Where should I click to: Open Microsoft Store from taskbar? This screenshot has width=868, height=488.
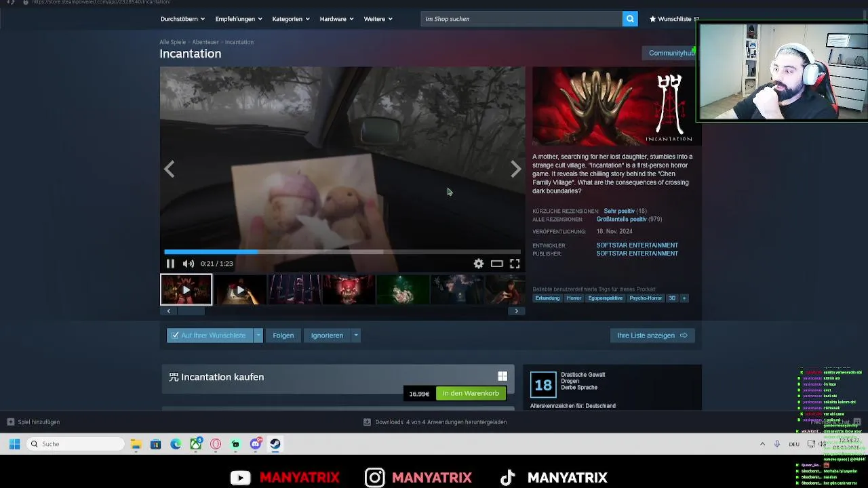coord(156,444)
